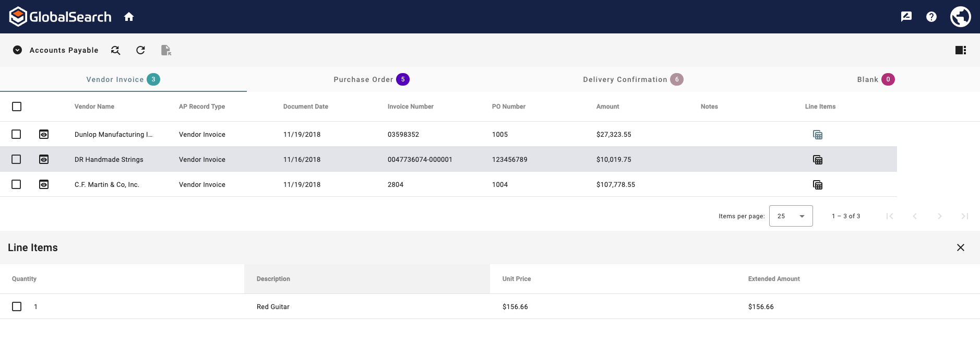Expand the Accounts Payable dropdown arrow
Image resolution: width=980 pixels, height=354 pixels.
pyautogui.click(x=17, y=50)
